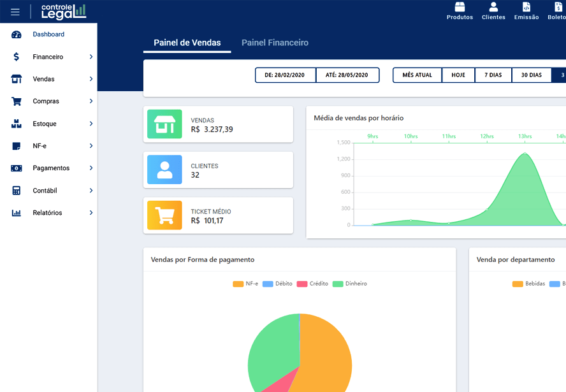Open Emissão document icon in top bar

click(526, 7)
